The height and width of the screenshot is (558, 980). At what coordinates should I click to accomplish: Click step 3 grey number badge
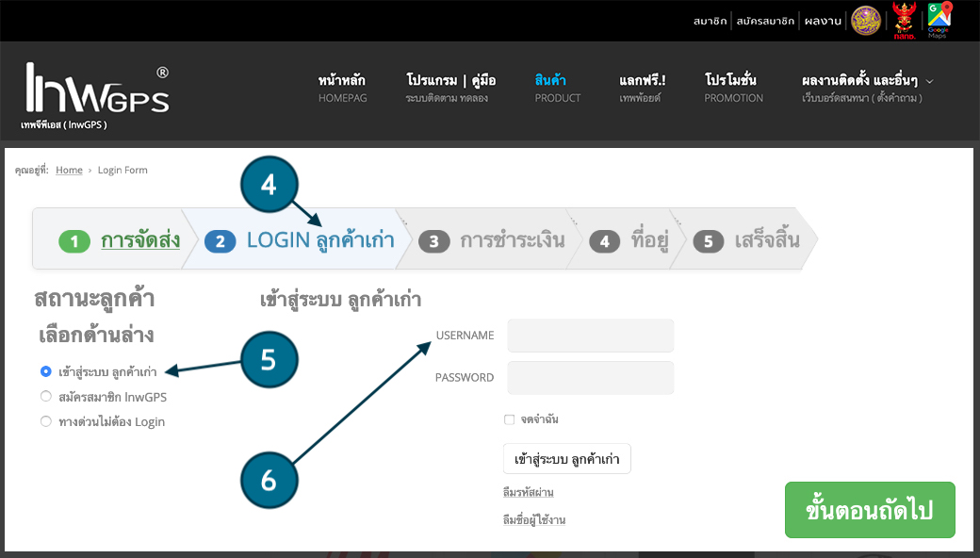click(x=433, y=241)
